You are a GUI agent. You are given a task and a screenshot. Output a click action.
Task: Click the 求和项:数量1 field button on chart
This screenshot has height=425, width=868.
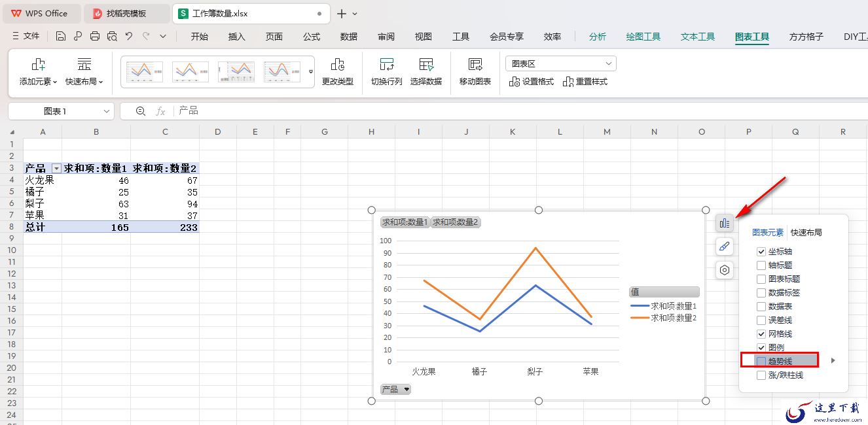(x=405, y=222)
